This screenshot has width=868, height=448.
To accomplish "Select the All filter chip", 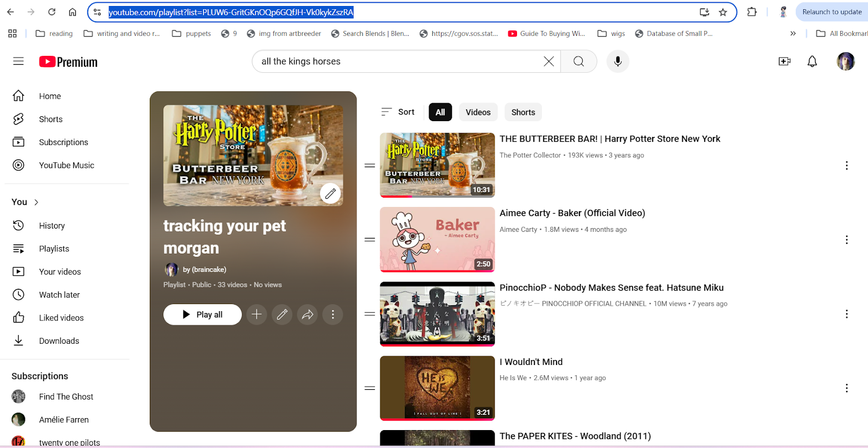I will tap(440, 112).
